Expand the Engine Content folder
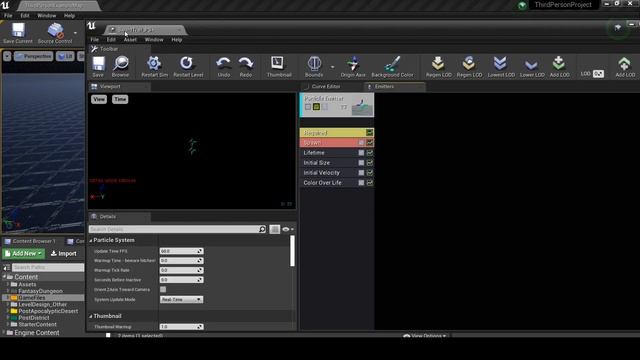The height and width of the screenshot is (360, 640). 4,333
